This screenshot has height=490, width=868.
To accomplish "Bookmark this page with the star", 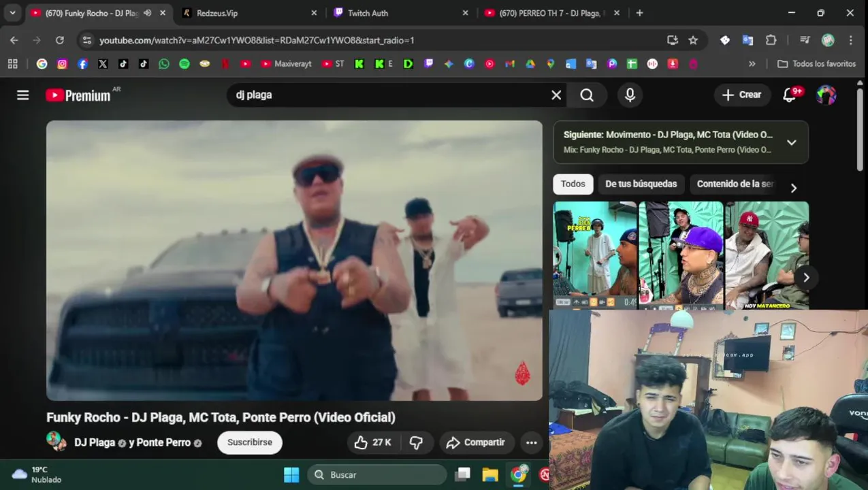I will click(x=693, y=40).
